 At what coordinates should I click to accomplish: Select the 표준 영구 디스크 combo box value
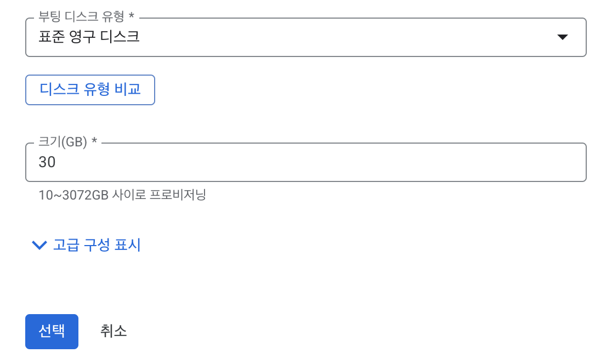[89, 37]
